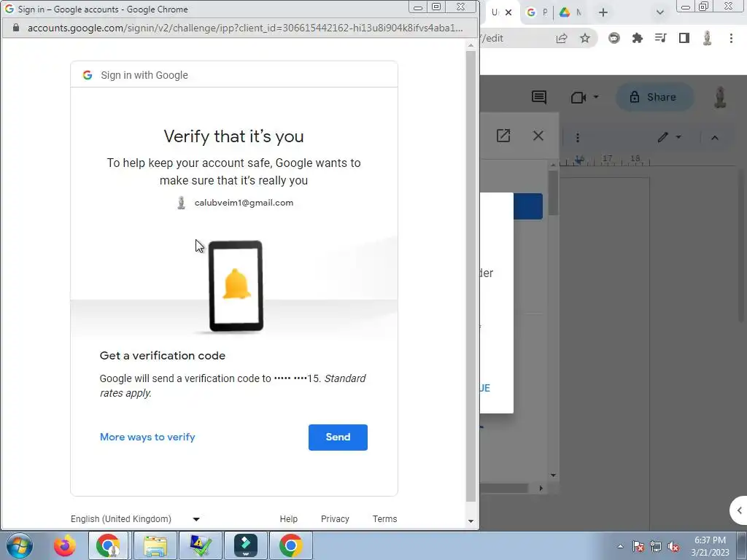Click the Docs horizontal scroll right arrow
The image size is (747, 560).
(x=541, y=488)
